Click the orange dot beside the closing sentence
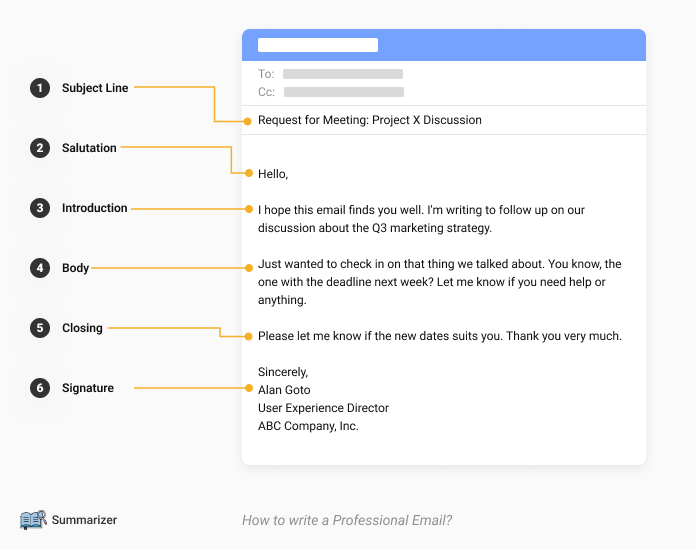696x550 pixels. 249,336
